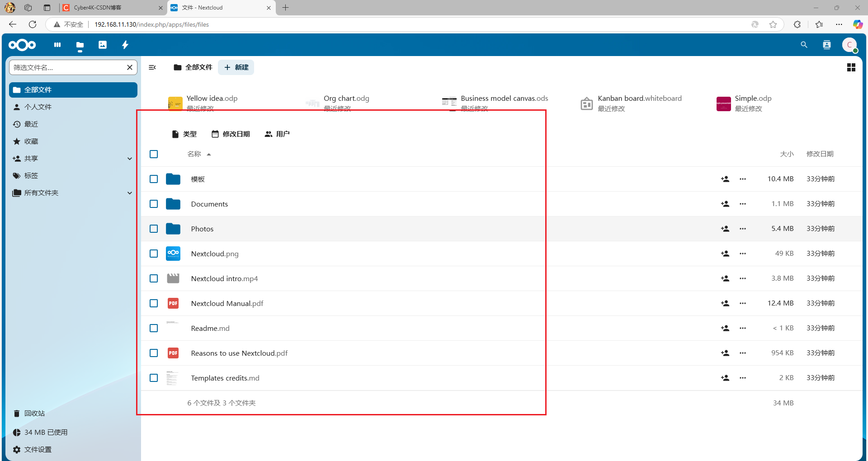Screen dimensions: 868x461
Task: Sort files by 大小 column
Action: 787,154
